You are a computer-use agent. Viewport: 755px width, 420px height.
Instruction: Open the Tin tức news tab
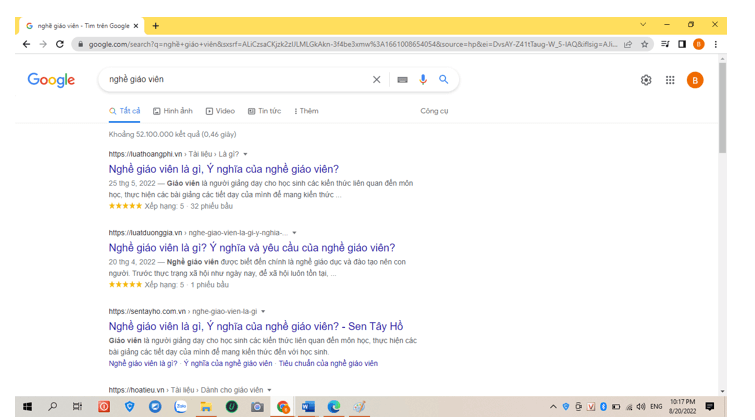[265, 111]
